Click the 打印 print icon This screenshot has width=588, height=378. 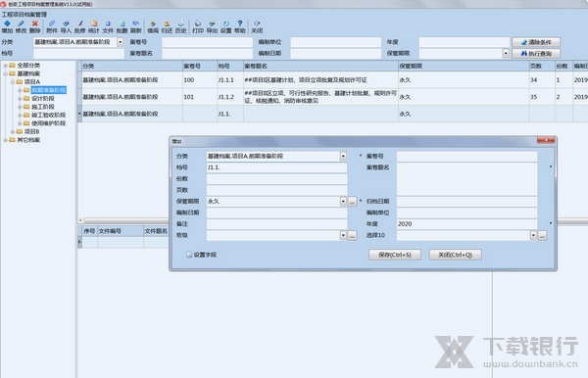[x=198, y=27]
